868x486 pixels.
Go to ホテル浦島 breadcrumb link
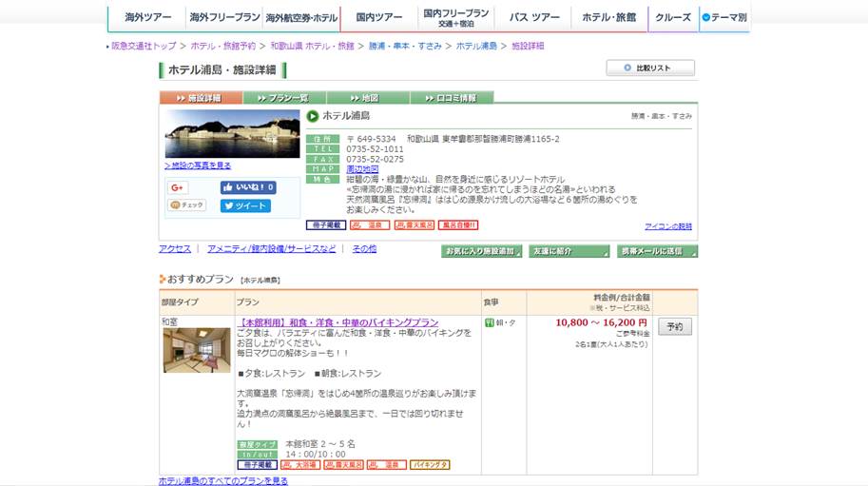pyautogui.click(x=476, y=46)
